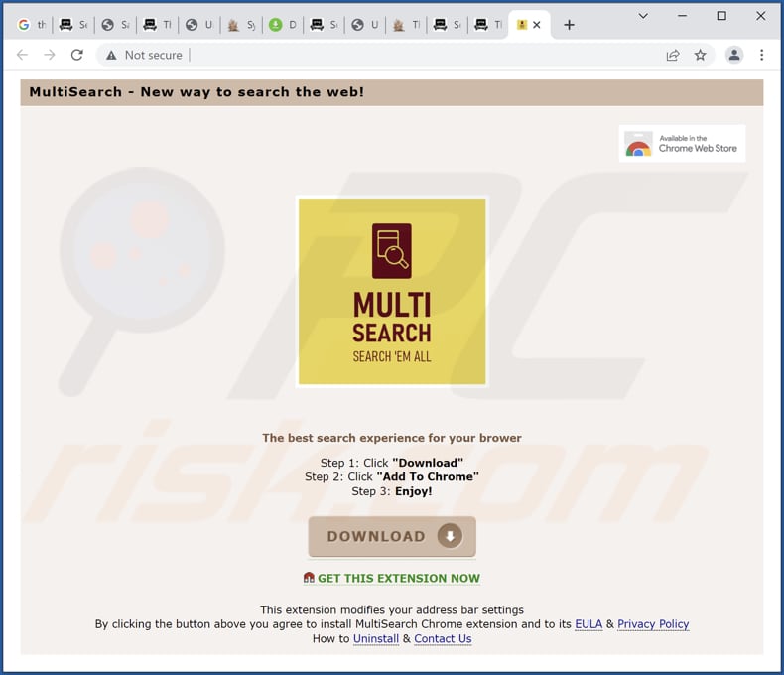
Task: Click the MultiSearch logo image
Action: [x=392, y=291]
